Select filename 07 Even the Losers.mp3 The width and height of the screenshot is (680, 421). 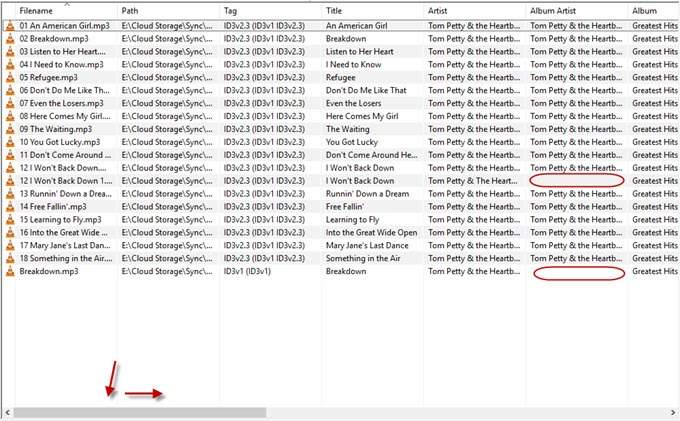click(x=62, y=104)
